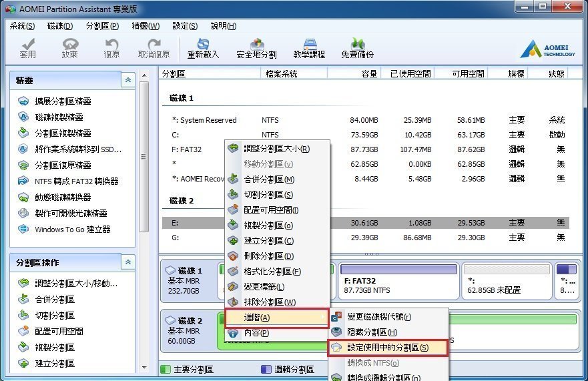Open the 設定(S) menu
Screen dimensions: 588x381
(x=185, y=26)
